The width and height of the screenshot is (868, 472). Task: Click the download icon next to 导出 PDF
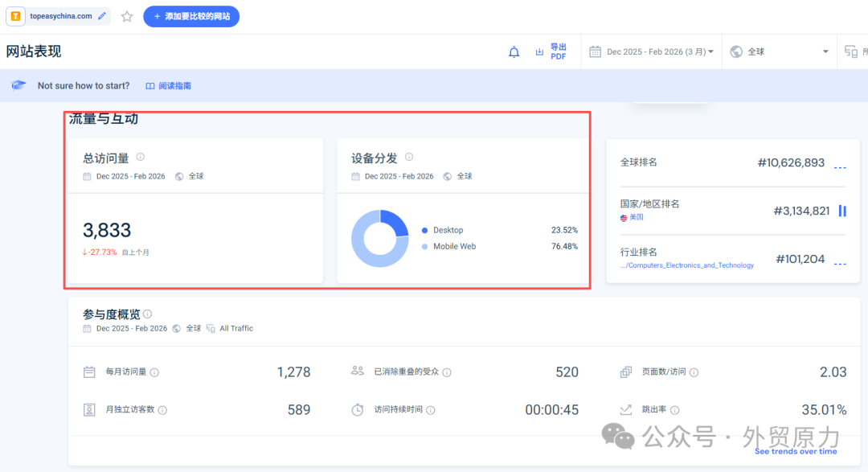coord(538,51)
